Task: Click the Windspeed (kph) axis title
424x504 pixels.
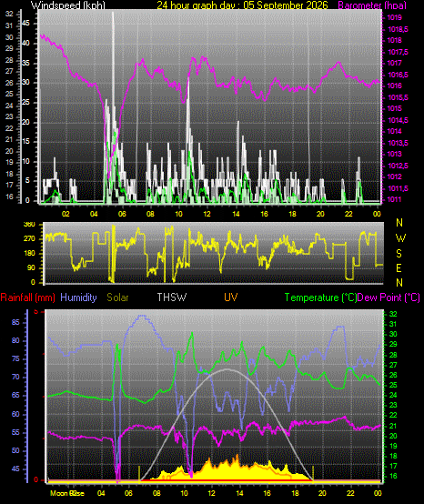Action: [x=68, y=5]
